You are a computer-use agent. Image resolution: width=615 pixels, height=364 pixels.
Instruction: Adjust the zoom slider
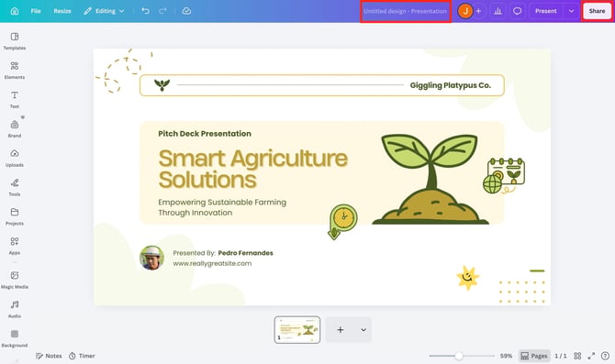pos(459,356)
